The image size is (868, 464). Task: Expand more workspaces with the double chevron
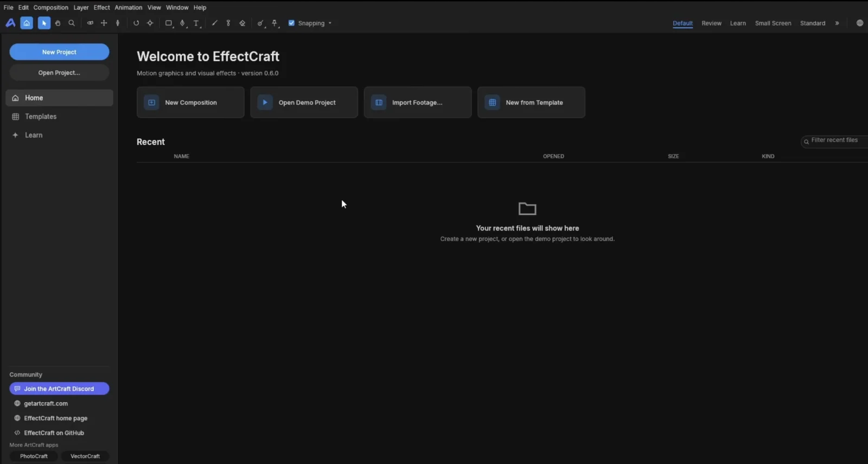coord(837,23)
